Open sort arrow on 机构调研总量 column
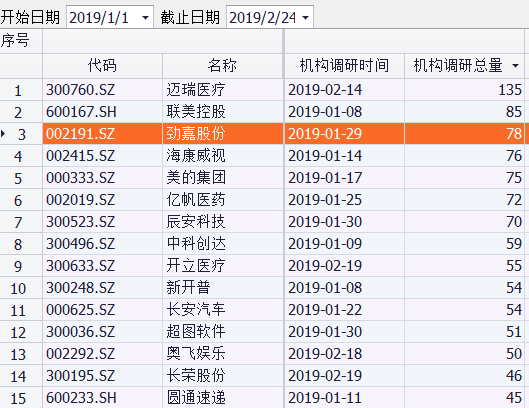The height and width of the screenshot is (408, 529). (515, 66)
